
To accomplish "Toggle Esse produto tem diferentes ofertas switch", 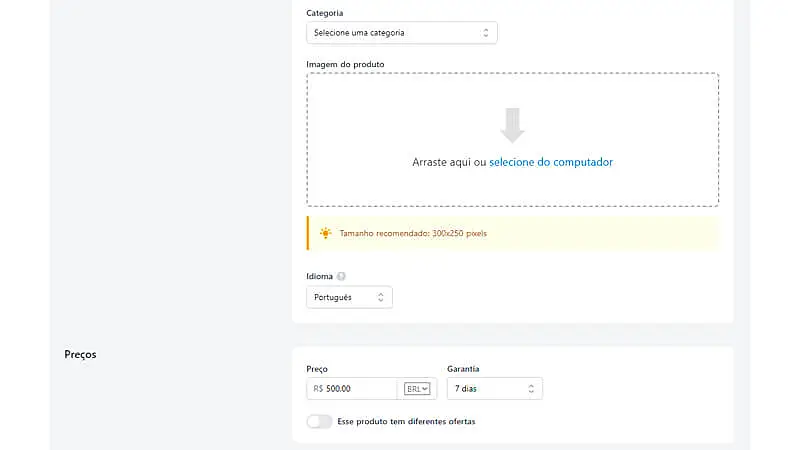I will click(x=319, y=421).
